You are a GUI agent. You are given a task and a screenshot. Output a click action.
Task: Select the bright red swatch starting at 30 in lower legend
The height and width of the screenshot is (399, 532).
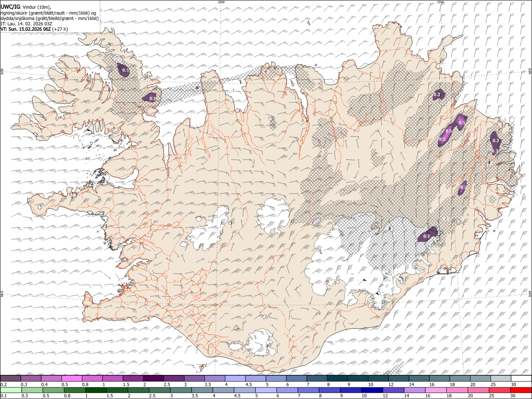pyautogui.click(x=521, y=390)
